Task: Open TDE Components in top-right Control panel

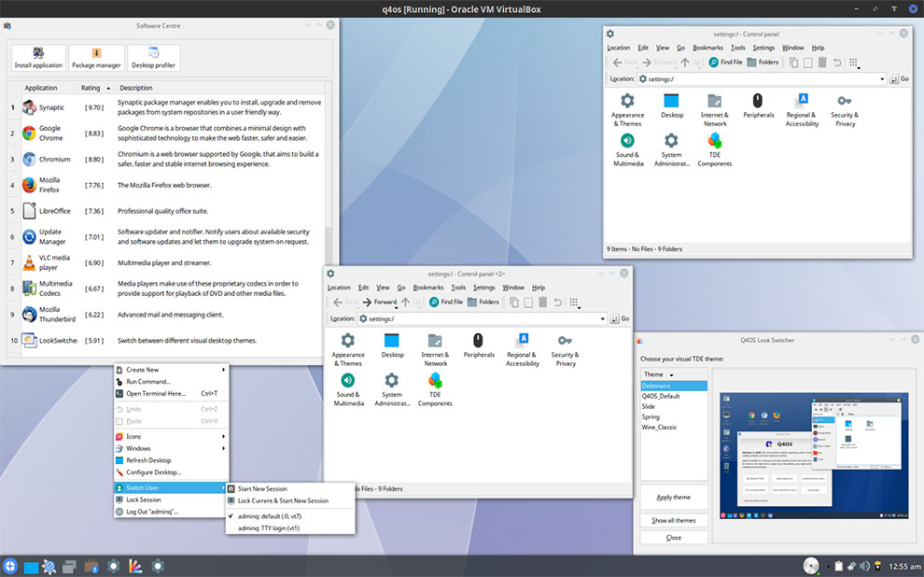Action: click(x=715, y=149)
